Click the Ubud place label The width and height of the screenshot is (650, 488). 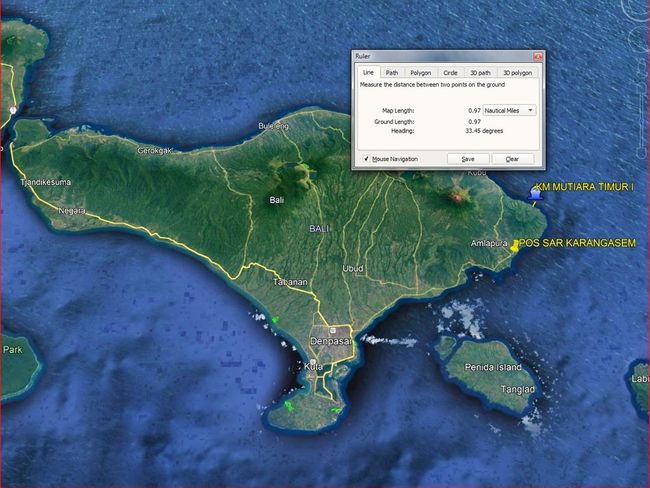pos(353,268)
